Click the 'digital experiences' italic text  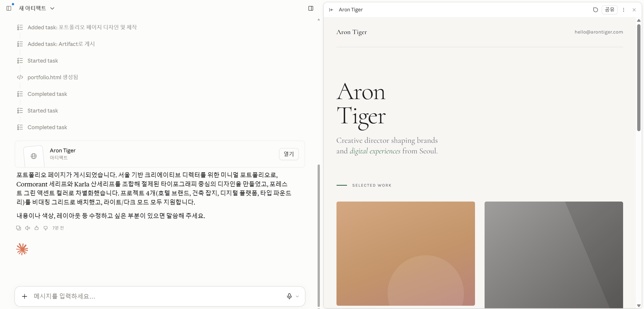tap(375, 151)
